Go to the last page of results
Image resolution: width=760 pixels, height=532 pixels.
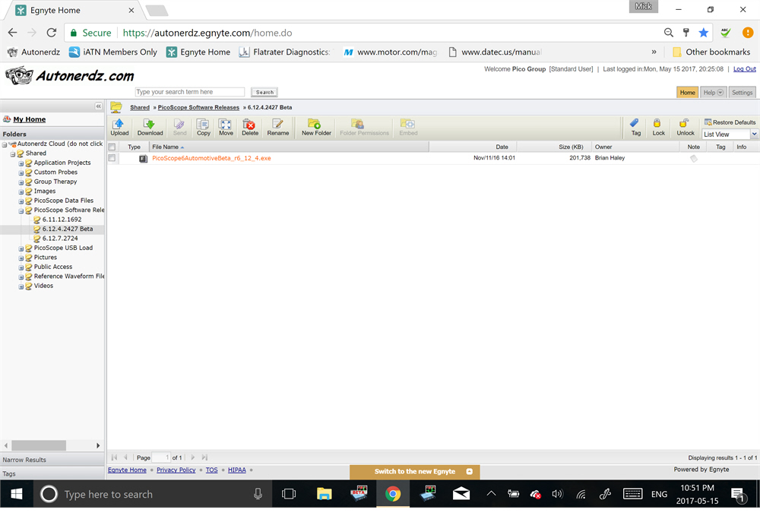[x=204, y=457]
